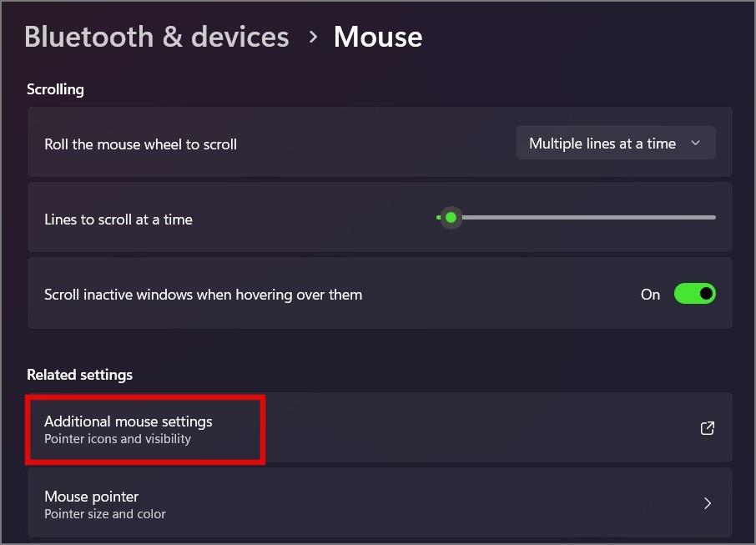Click Scroll inactive windows when hovering label

[203, 295]
